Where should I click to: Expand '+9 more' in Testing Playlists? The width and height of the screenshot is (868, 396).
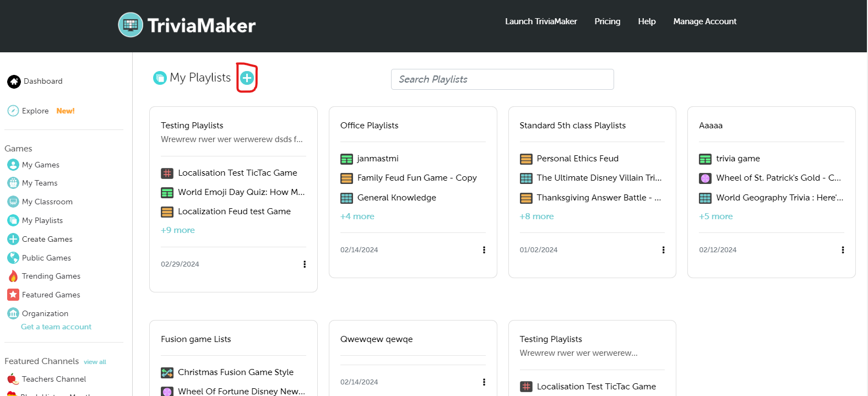point(178,230)
